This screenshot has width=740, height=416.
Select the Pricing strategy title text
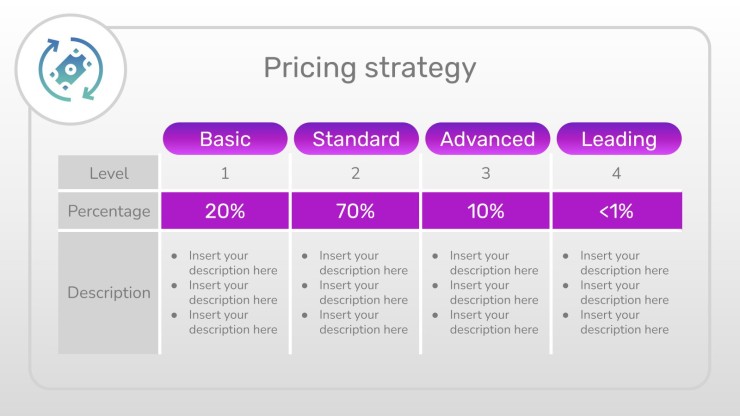click(370, 68)
